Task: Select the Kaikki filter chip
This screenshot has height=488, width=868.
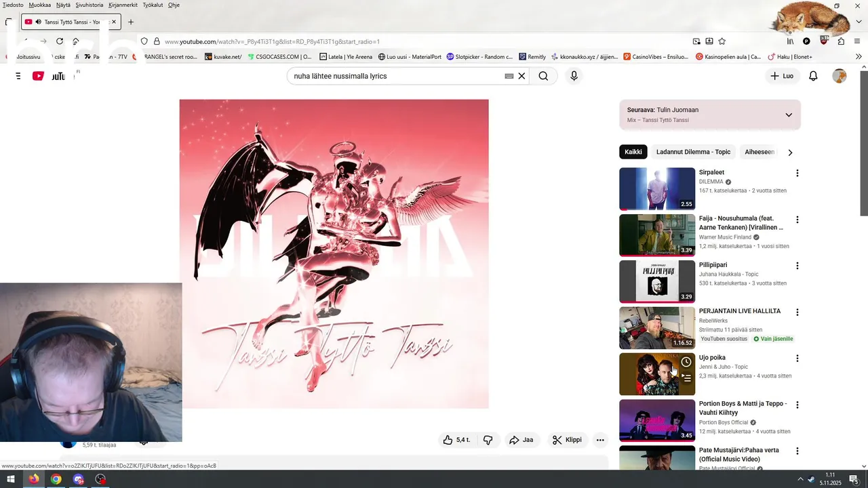Action: pos(633,152)
